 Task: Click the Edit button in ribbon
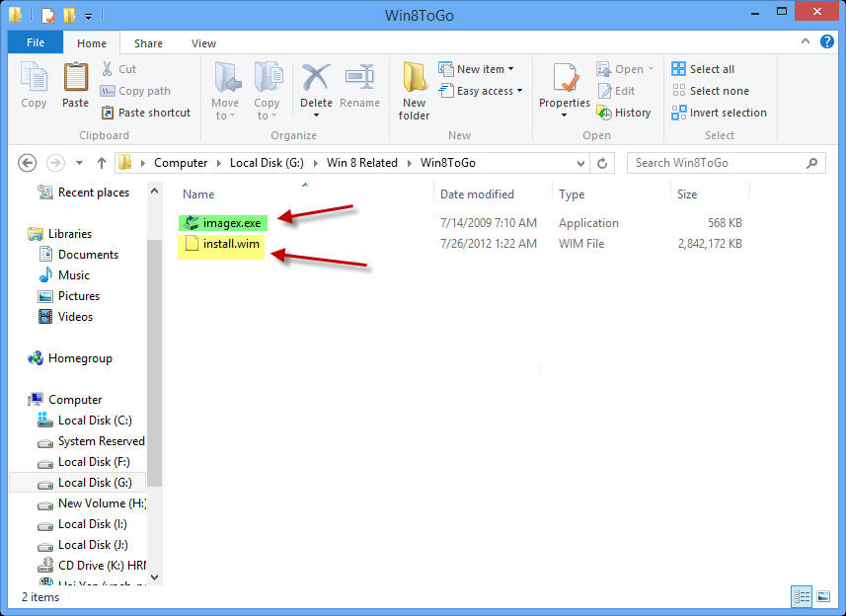pyautogui.click(x=616, y=91)
